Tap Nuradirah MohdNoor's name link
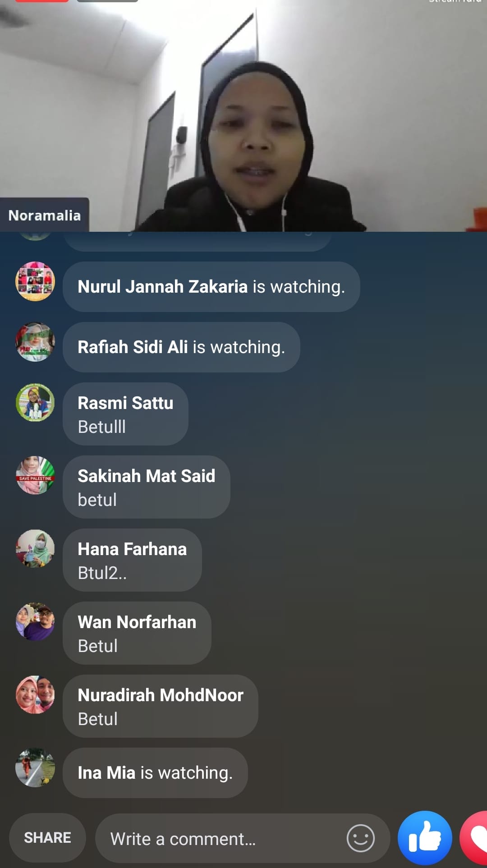Image resolution: width=487 pixels, height=868 pixels. [x=161, y=695]
